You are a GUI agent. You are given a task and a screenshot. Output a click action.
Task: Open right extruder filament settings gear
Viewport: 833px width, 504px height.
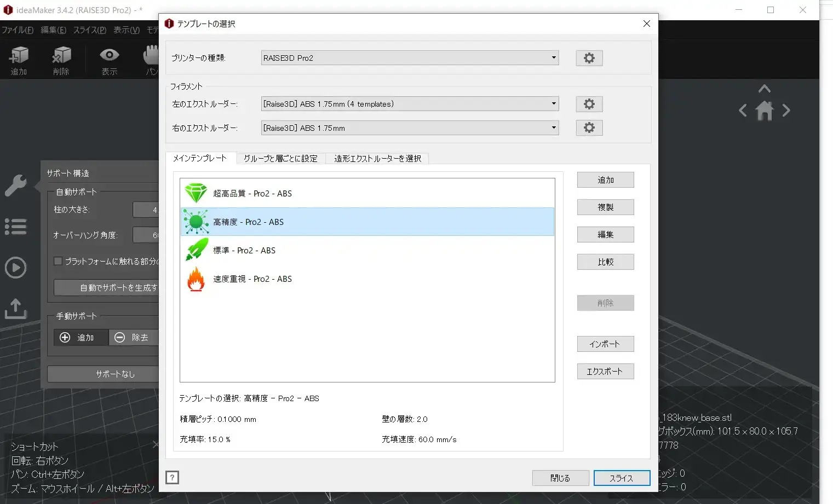(x=589, y=128)
